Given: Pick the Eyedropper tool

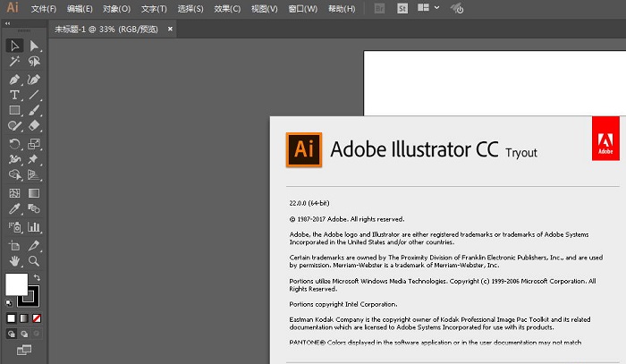Looking at the screenshot, I should tap(15, 208).
